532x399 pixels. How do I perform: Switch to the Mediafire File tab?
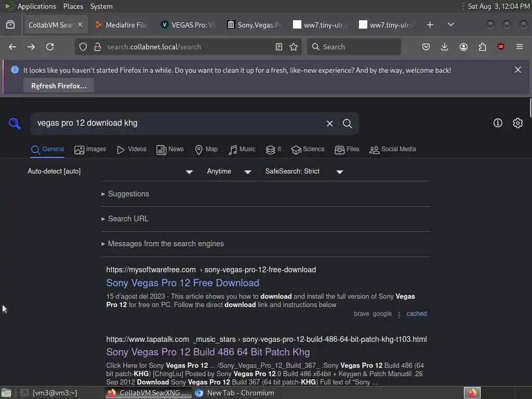[122, 25]
